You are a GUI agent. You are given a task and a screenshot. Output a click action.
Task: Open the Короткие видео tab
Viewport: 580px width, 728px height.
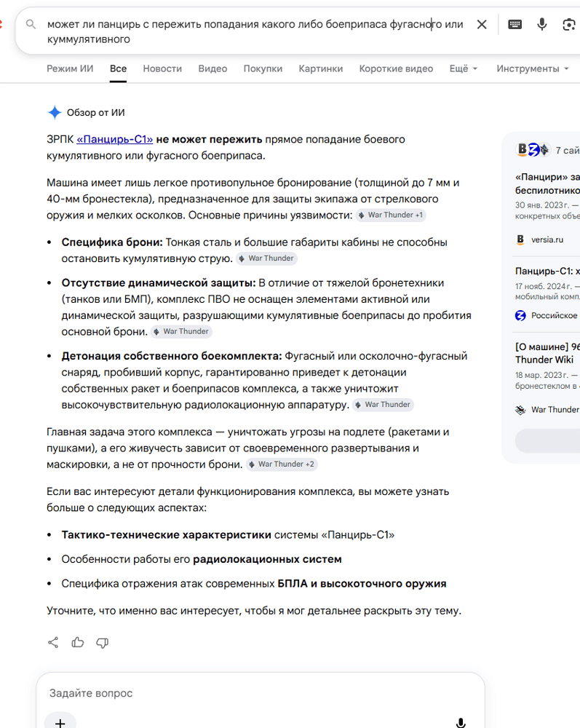pyautogui.click(x=396, y=68)
